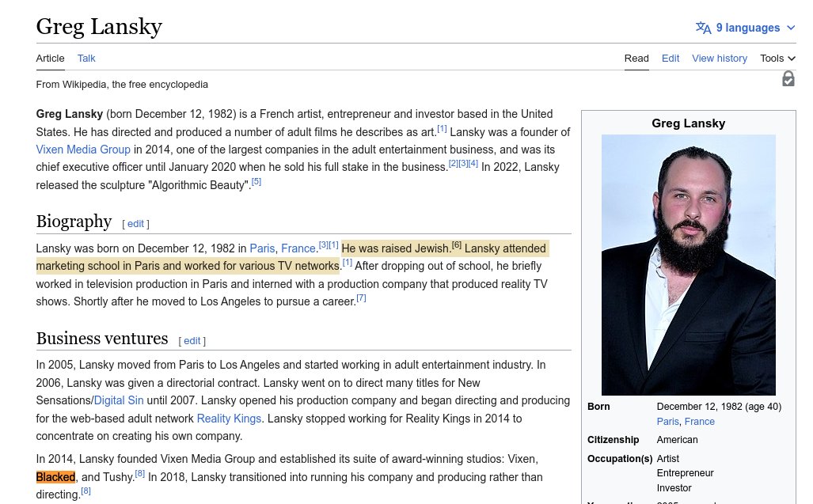Open the France link in Biography paragraph
Screen dimensions: 813x504
tap(298, 248)
